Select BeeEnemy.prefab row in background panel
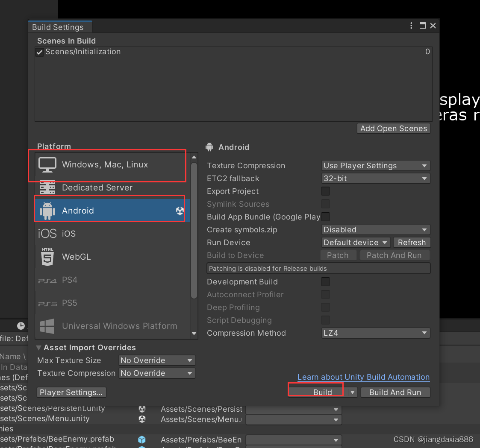The height and width of the screenshot is (448, 480). tap(57, 439)
